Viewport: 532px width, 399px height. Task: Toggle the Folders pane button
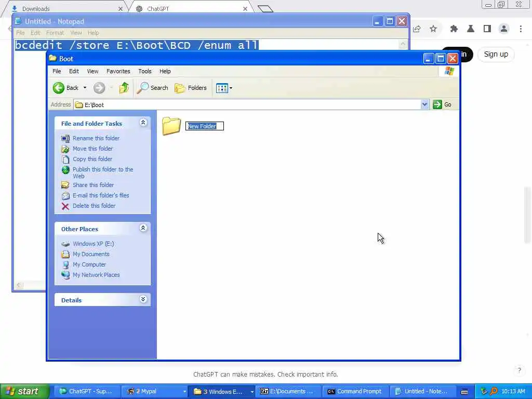(x=190, y=88)
